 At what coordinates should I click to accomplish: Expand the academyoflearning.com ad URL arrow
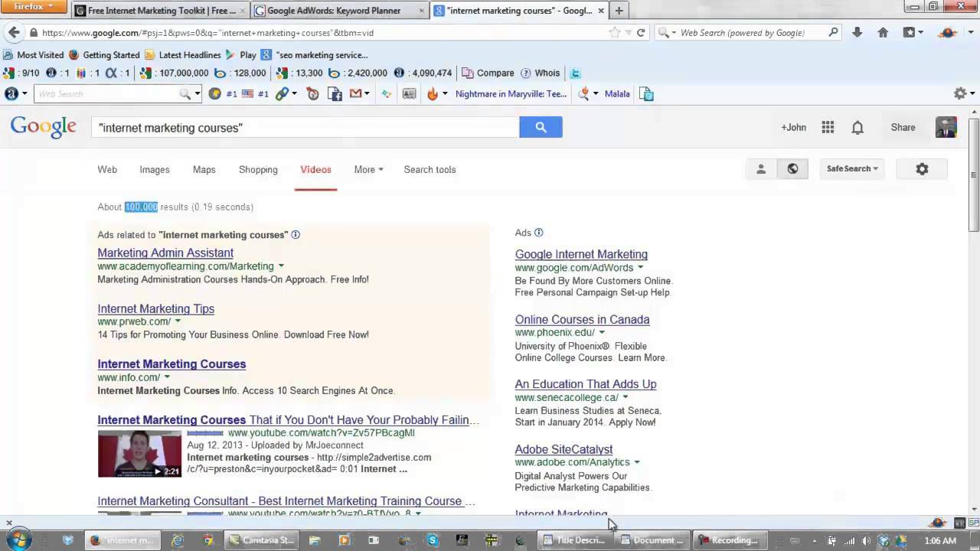pos(281,266)
